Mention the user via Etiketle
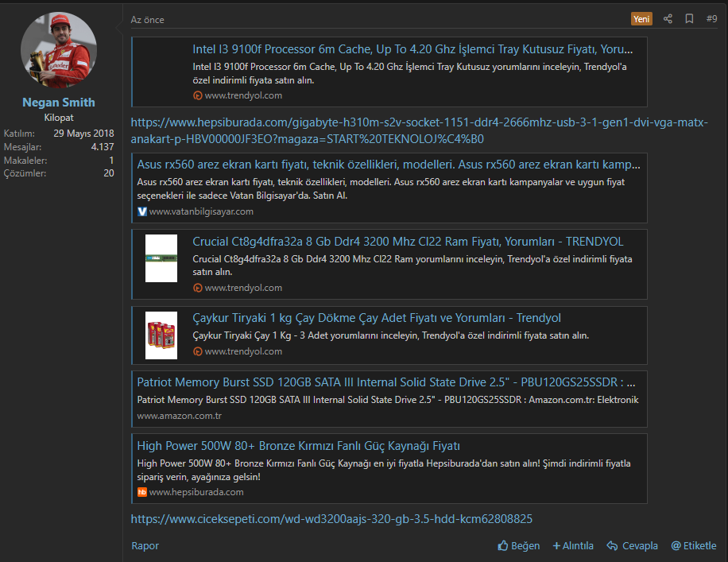 [694, 546]
